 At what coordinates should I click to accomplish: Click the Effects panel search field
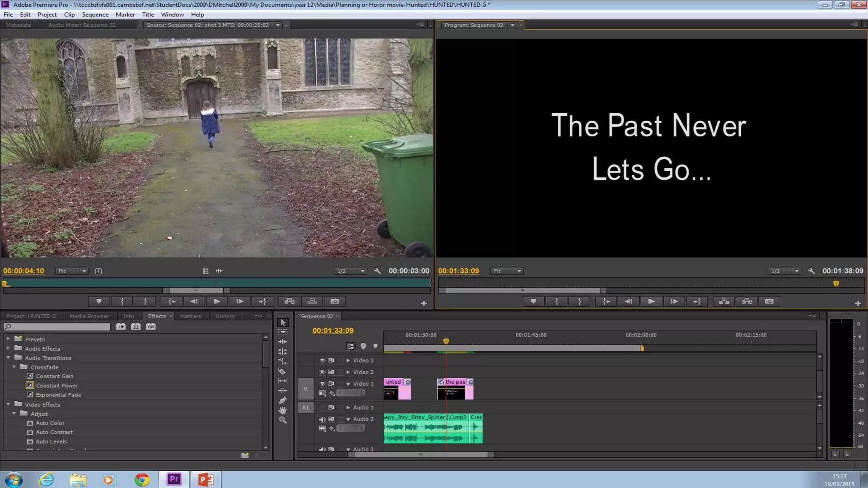point(57,327)
